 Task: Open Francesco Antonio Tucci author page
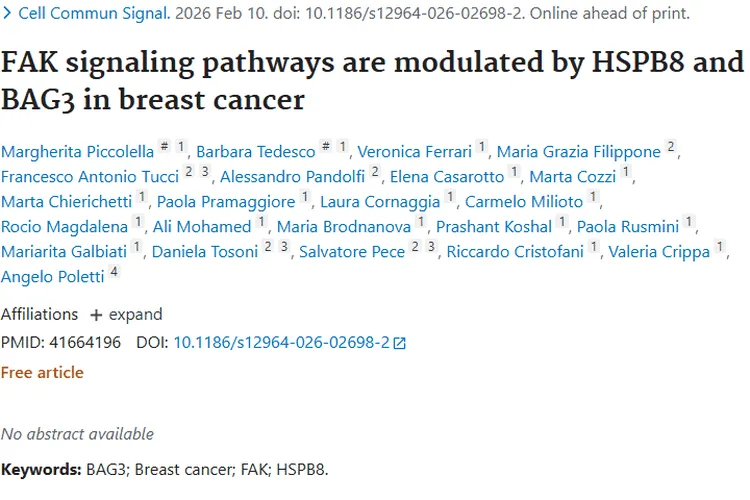[x=90, y=177]
